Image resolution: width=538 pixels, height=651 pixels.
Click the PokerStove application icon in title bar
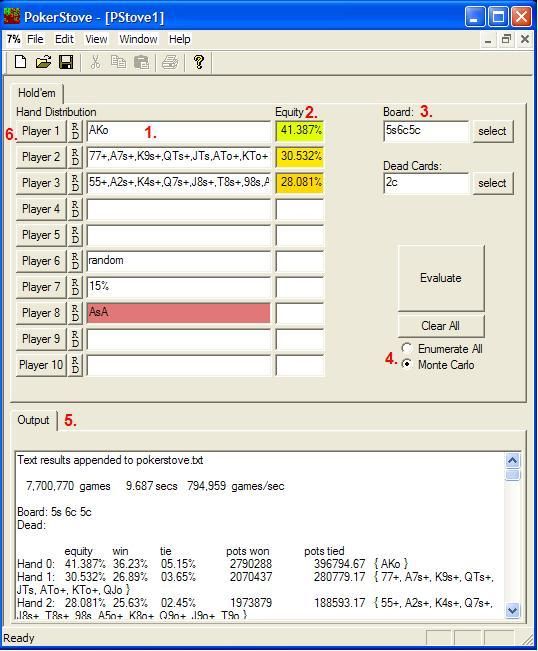12,16
